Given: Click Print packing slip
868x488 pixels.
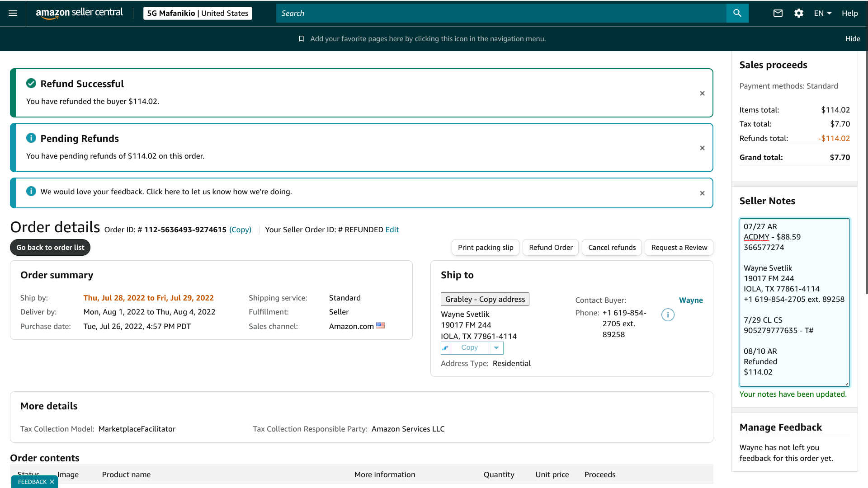Looking at the screenshot, I should pos(486,248).
